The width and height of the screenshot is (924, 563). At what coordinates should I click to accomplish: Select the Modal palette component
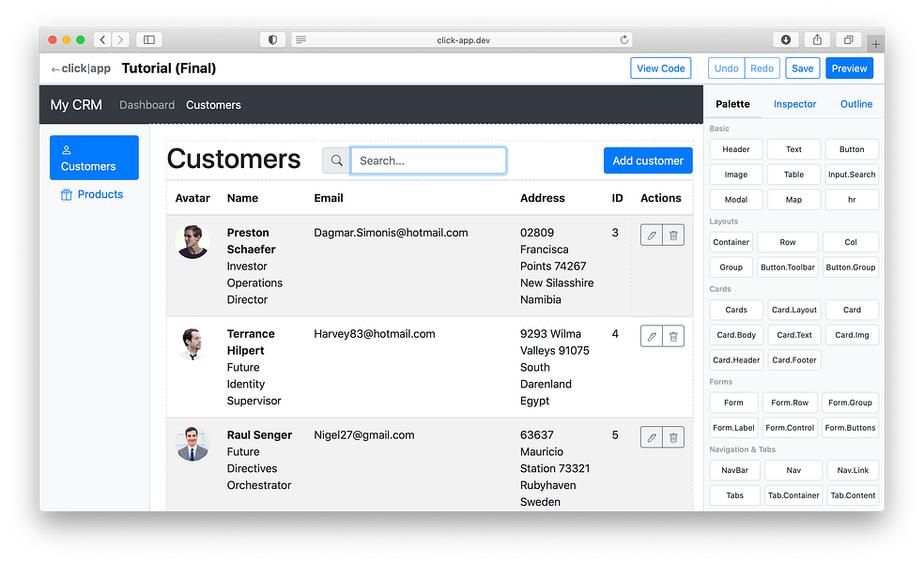735,200
